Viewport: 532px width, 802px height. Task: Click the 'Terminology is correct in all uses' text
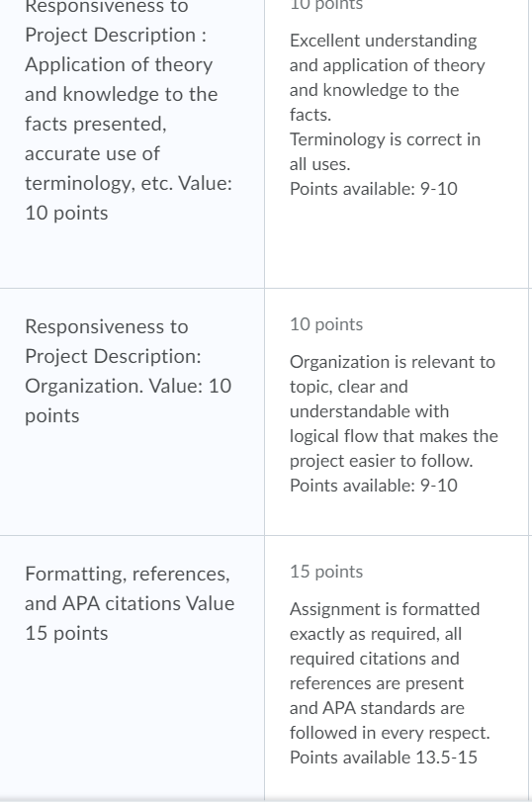(x=386, y=151)
